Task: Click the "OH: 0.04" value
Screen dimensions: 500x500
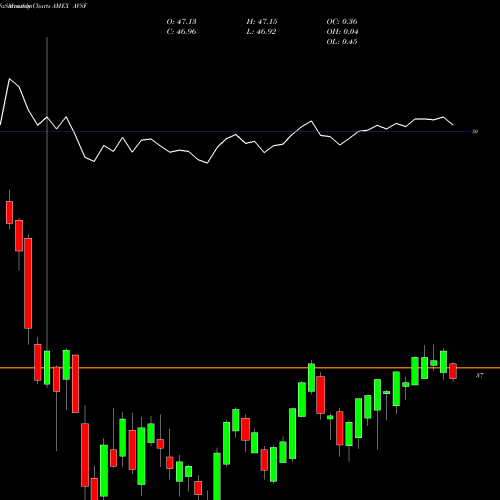Action: (342, 32)
